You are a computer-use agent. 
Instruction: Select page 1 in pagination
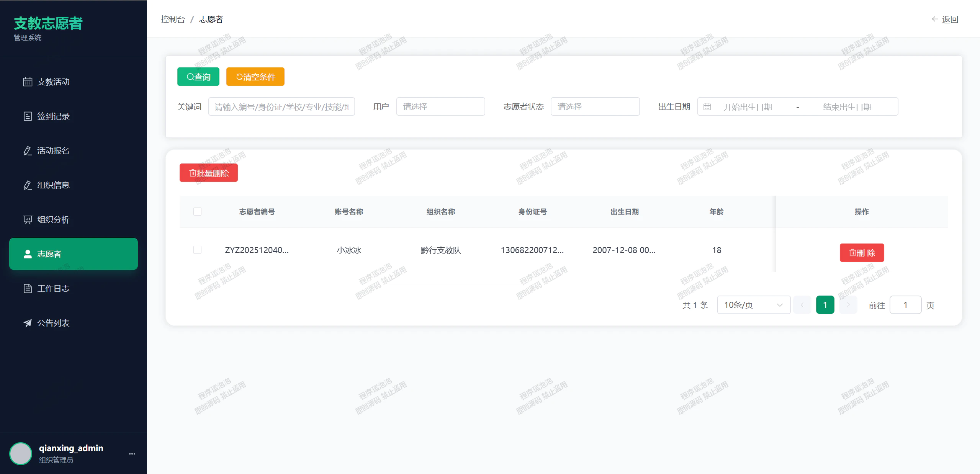(x=825, y=305)
